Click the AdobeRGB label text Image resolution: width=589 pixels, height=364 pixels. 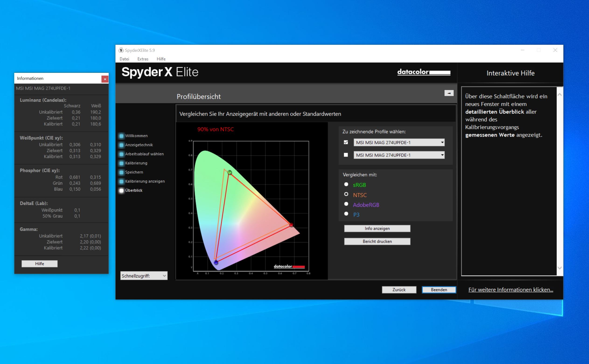click(x=366, y=205)
